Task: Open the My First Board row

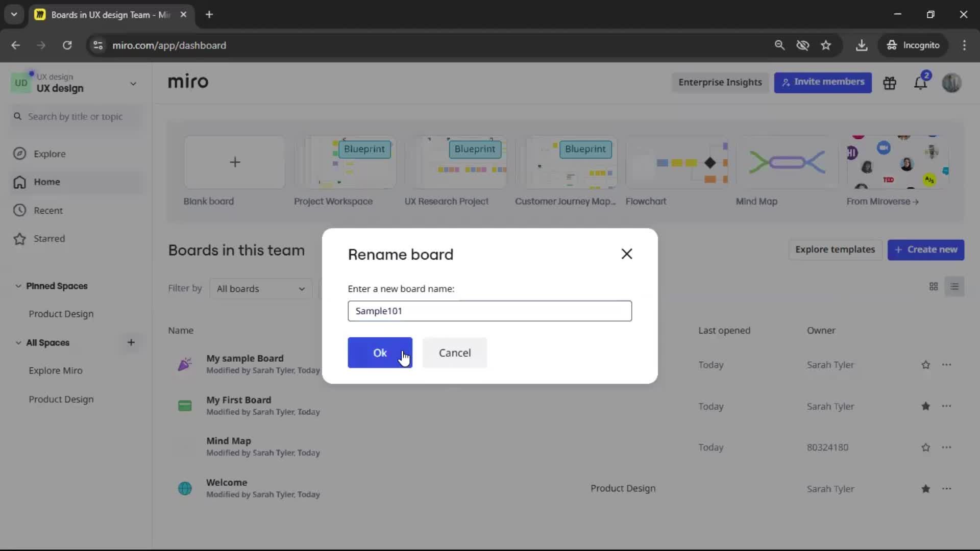Action: (x=566, y=406)
